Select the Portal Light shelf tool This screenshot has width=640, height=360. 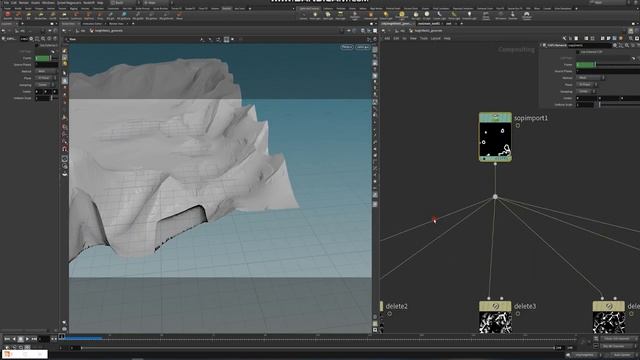[x=454, y=16]
